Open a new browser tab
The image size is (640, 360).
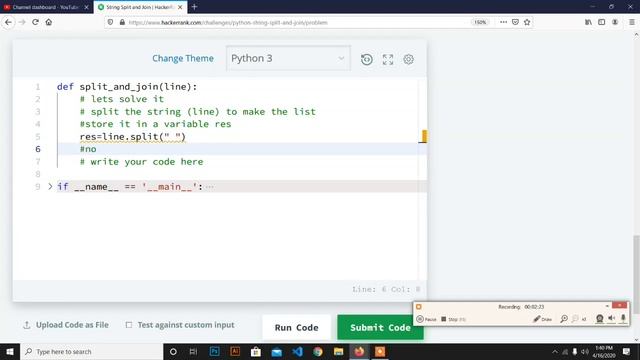pos(194,7)
